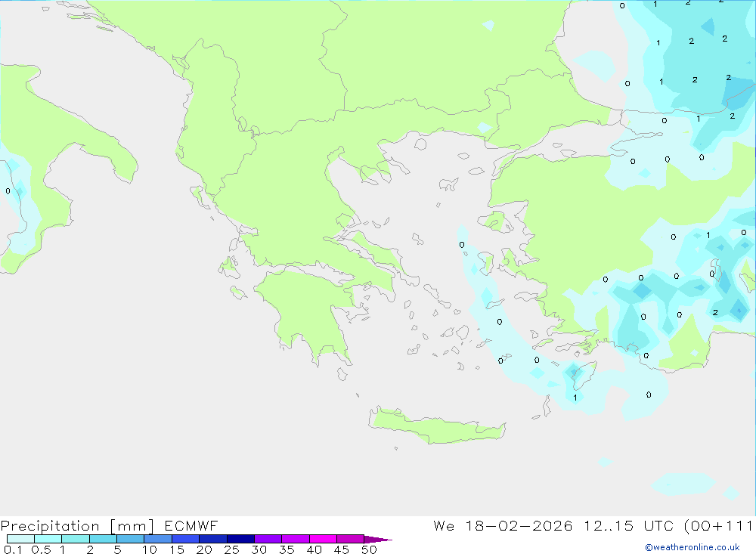
Task: Pick the 20–25 mm dark blue swatch
Action: coord(213,539)
